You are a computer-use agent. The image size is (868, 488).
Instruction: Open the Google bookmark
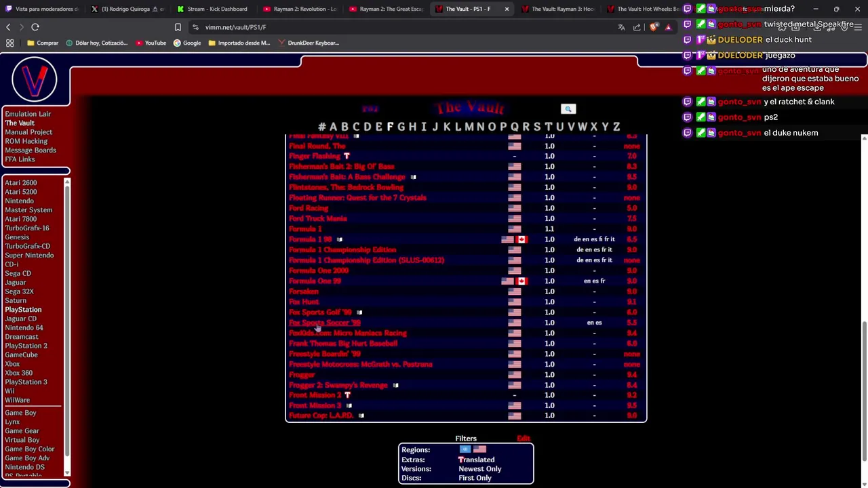tap(187, 43)
